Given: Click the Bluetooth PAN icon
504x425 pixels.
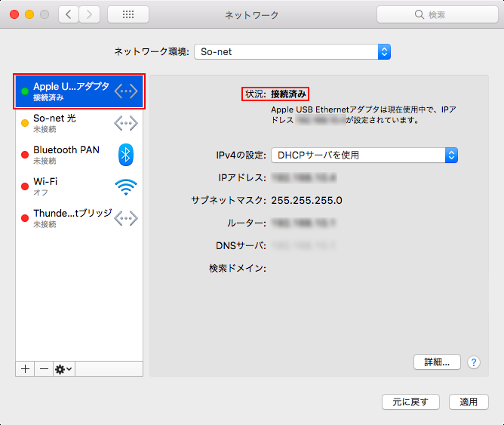Looking at the screenshot, I should tap(126, 155).
